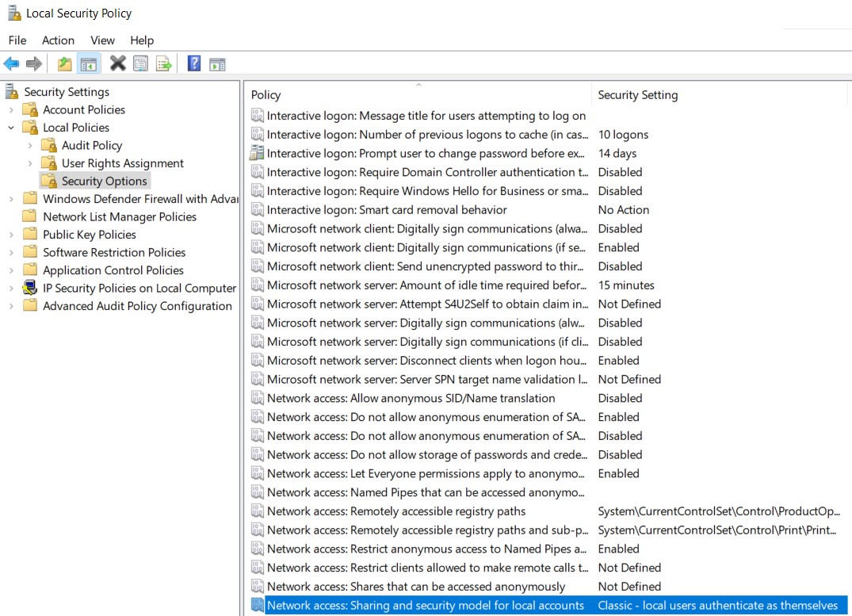Viewport: 852px width, 616px height.
Task: Click the Up One Level folder icon
Action: click(x=65, y=64)
